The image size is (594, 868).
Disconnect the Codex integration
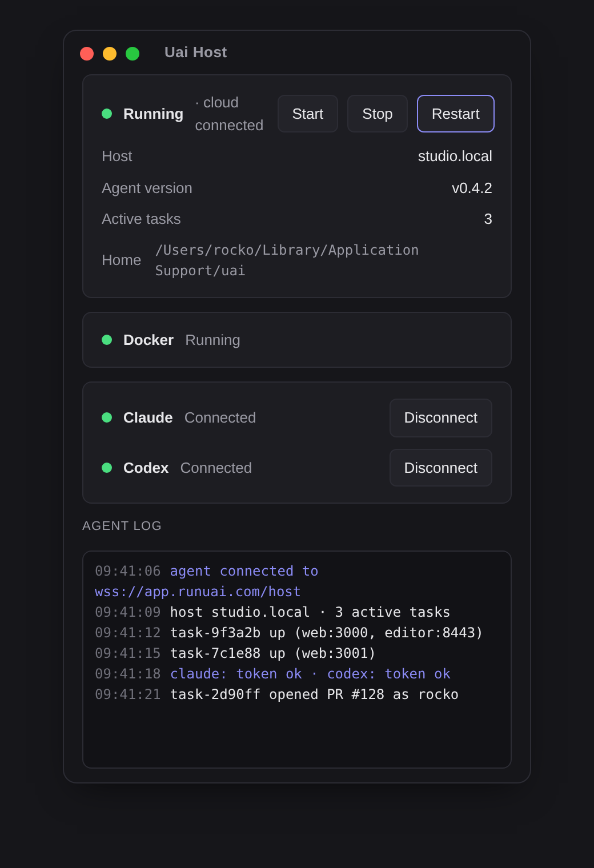tap(441, 468)
